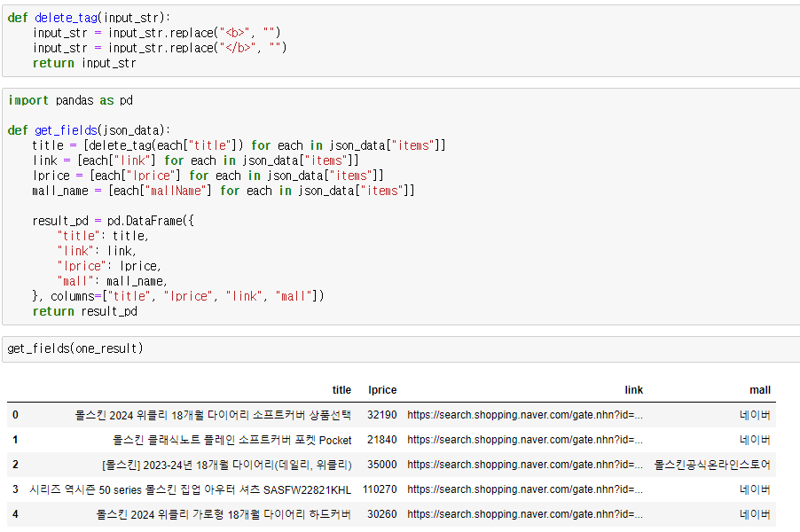Click the 'lprice' column header
800x532 pixels.
382,390
